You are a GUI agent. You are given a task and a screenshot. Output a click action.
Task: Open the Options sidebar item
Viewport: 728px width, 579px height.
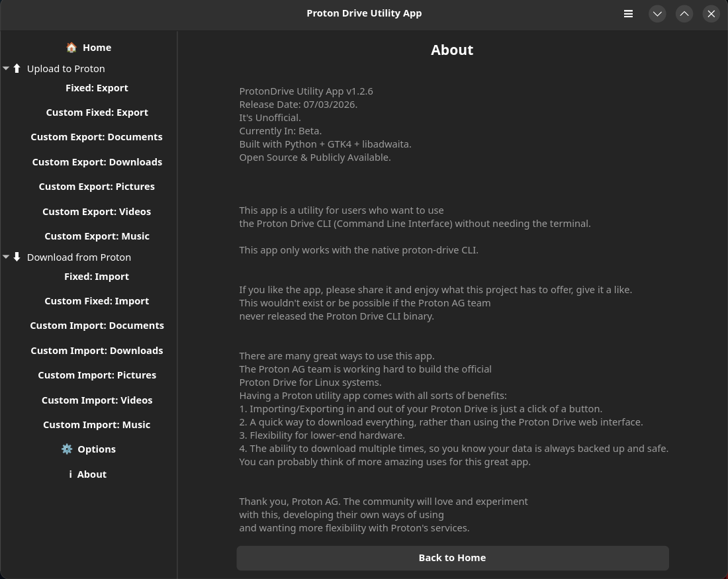coord(89,449)
